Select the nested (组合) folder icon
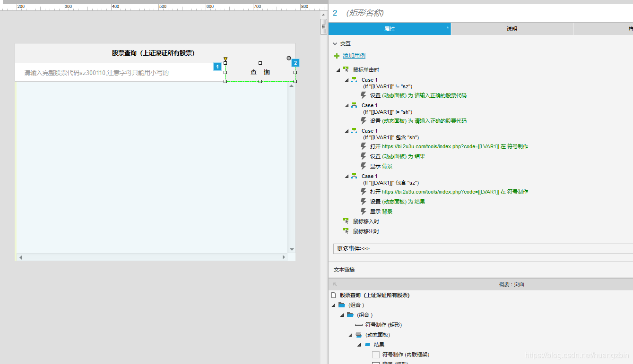 [350, 315]
